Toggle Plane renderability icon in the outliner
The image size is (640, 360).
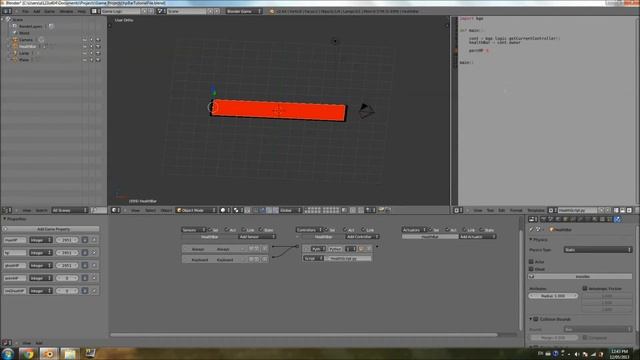coord(98,60)
